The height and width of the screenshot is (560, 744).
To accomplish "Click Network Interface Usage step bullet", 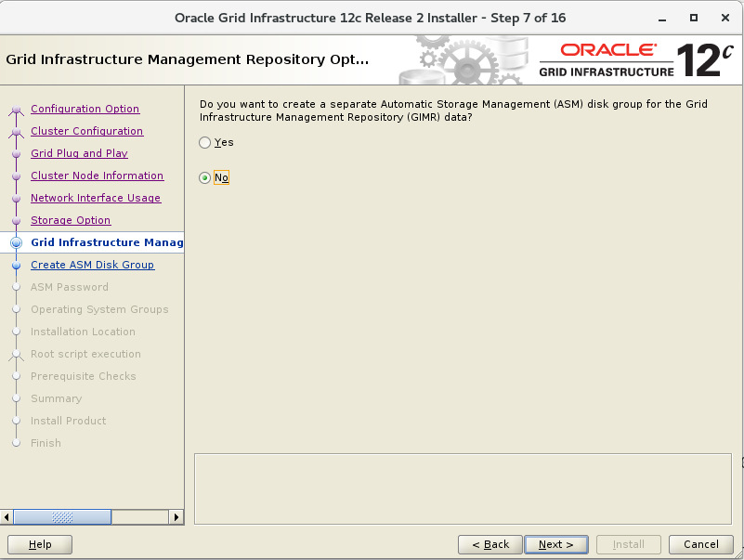I will (x=16, y=199).
